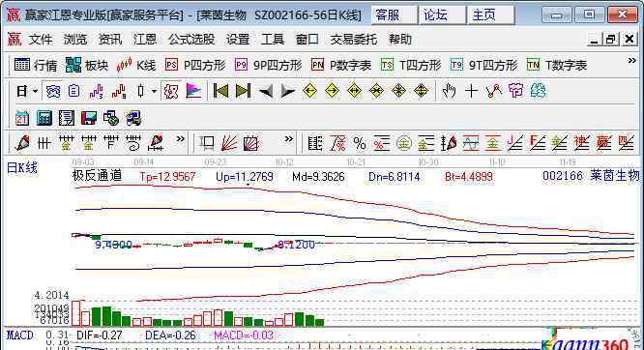Open the calendar icon showing 21
This screenshot has height=350, width=644.
pos(22,118)
